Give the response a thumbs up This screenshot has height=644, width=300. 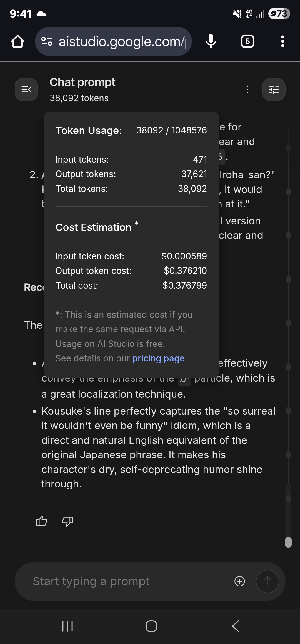click(42, 521)
